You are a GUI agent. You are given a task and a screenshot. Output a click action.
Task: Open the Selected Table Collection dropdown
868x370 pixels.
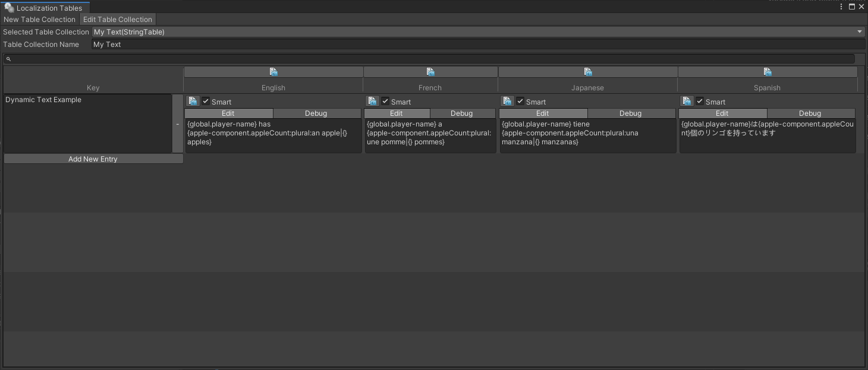tap(478, 32)
